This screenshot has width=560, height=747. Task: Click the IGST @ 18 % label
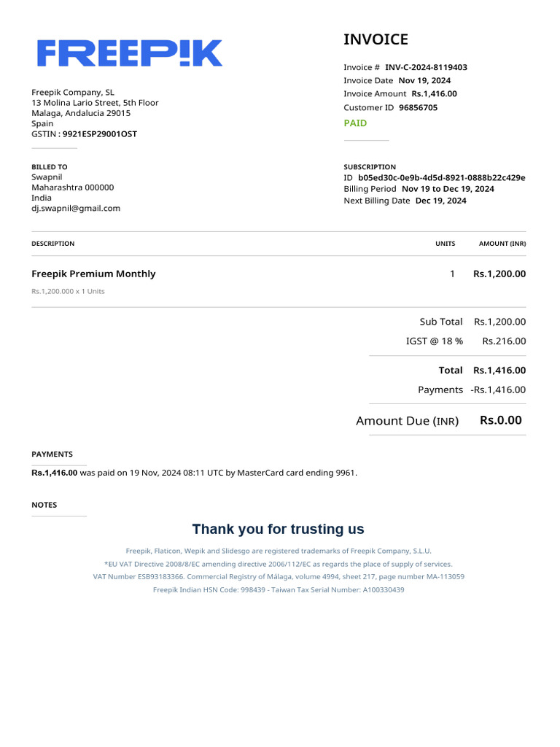point(434,341)
